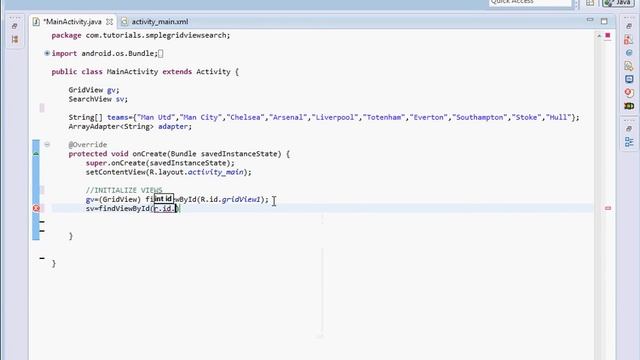Click the XML file icon on activity_main tab
This screenshot has width=640, height=360.
click(x=124, y=22)
